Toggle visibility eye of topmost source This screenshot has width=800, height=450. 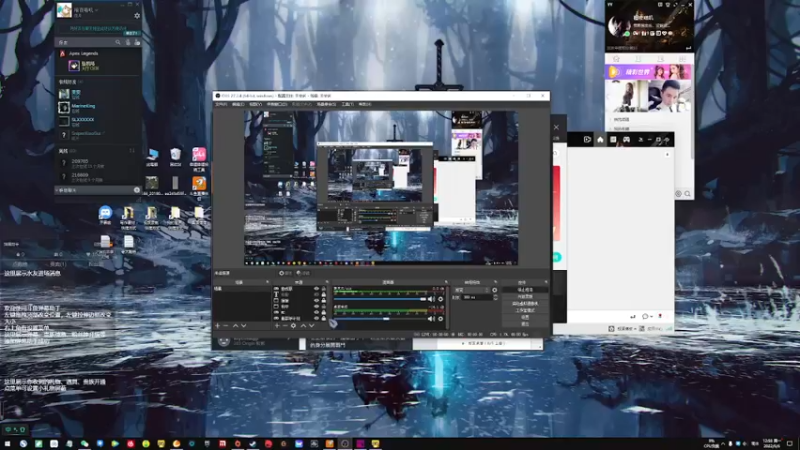coord(316,288)
